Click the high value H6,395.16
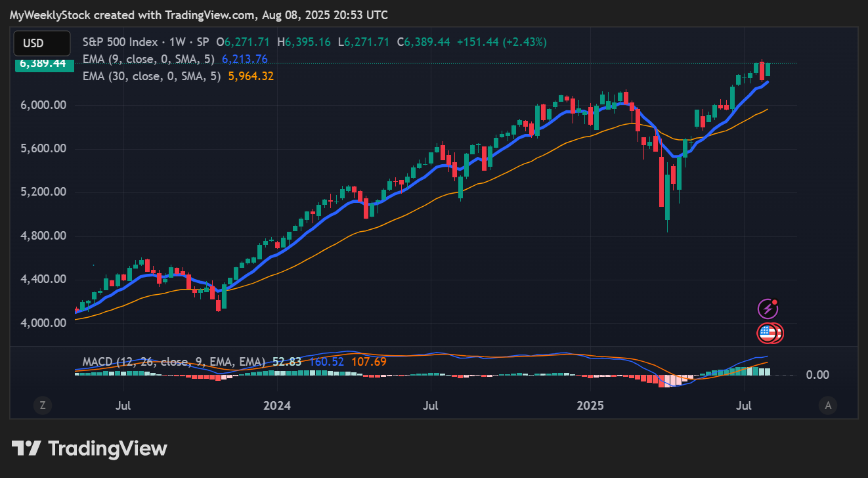The image size is (868, 478). tap(304, 42)
